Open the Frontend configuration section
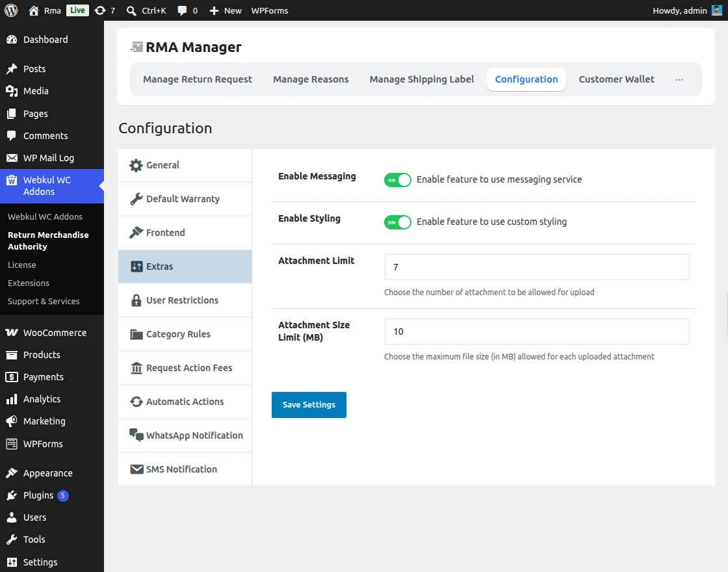This screenshot has width=728, height=572. coord(185,233)
